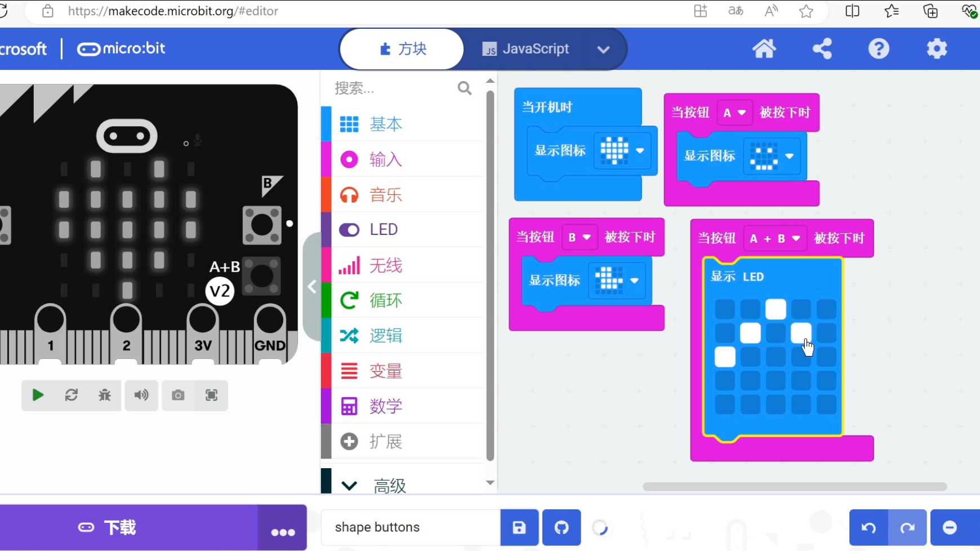Viewport: 980px width, 551px height.
Task: Toggle simulator debug mode bug icon
Action: tap(105, 395)
